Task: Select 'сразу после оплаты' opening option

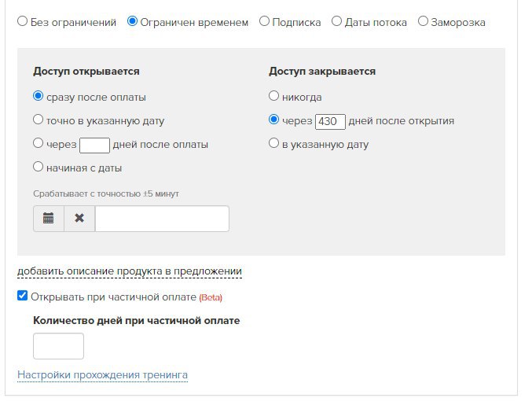Action: click(38, 96)
